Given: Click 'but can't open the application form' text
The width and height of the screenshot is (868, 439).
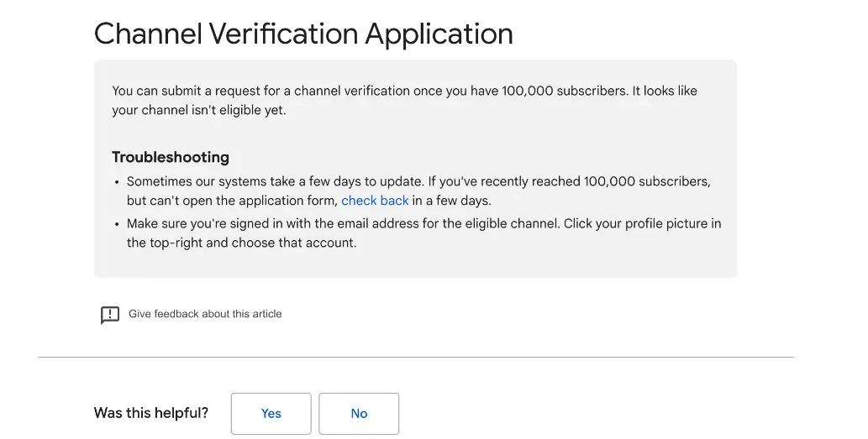Looking at the screenshot, I should click(232, 201).
